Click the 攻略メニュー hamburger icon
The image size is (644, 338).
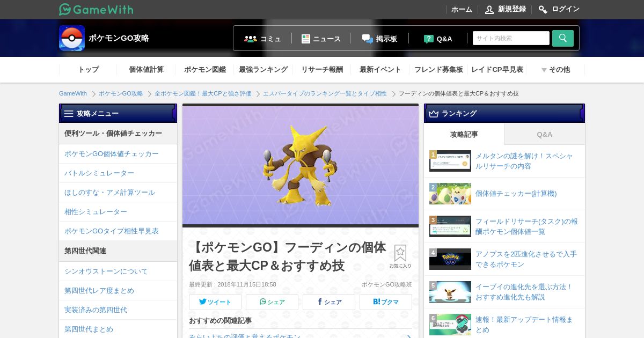69,114
